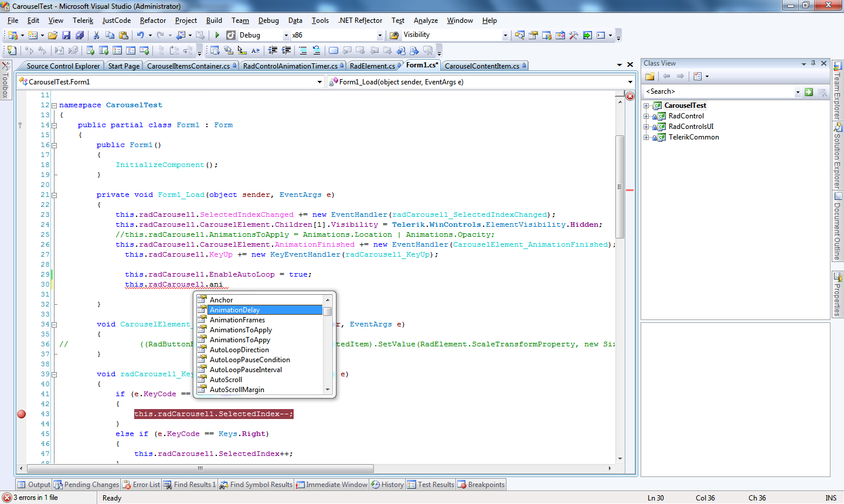Open the Visibility find combo box
The width and height of the screenshot is (844, 504).
coord(505,35)
